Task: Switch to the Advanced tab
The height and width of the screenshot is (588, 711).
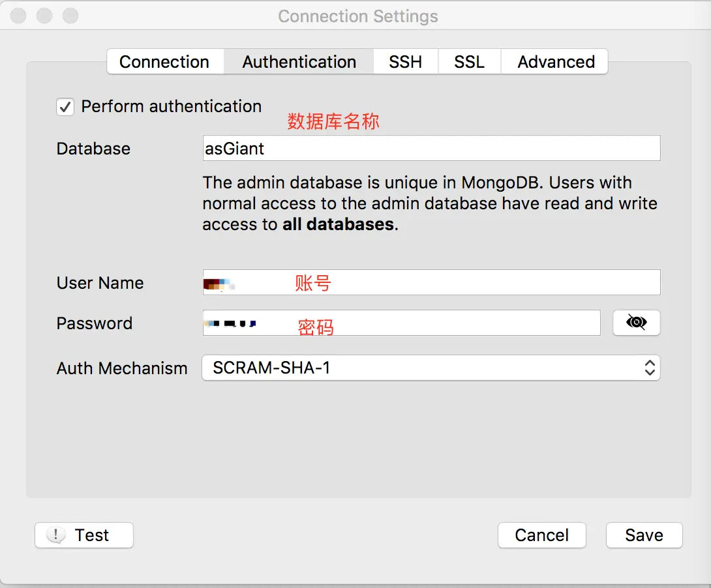Action: click(555, 62)
